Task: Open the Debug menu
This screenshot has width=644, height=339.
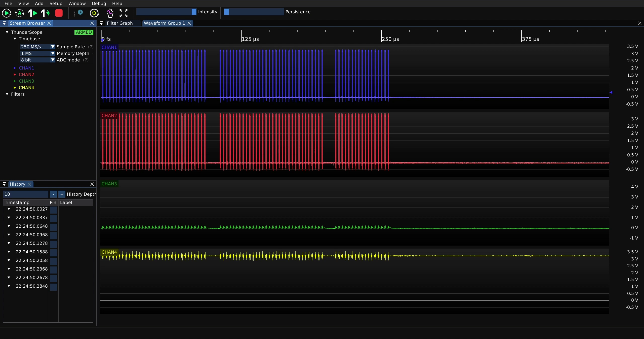Action: (x=99, y=4)
